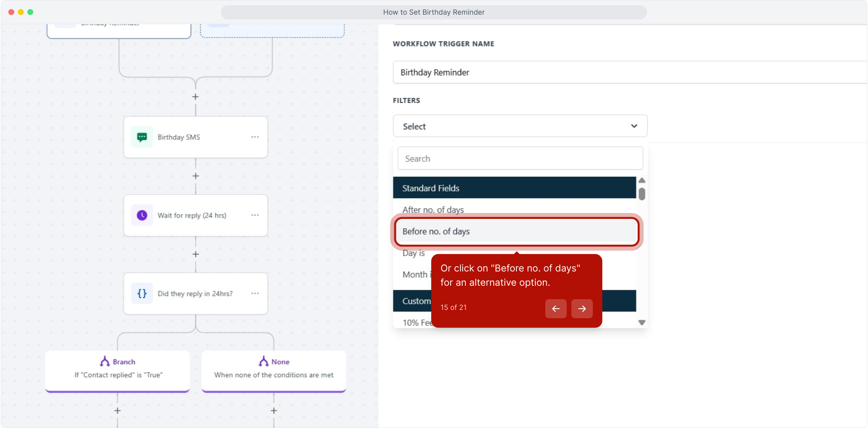Add step plus below Branch node
The image size is (868, 428).
(x=118, y=411)
